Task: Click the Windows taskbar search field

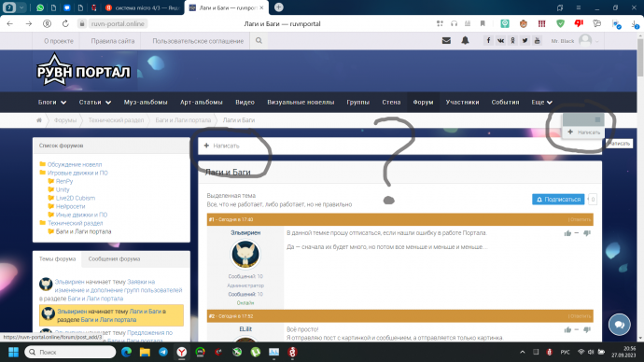Action: [70, 352]
